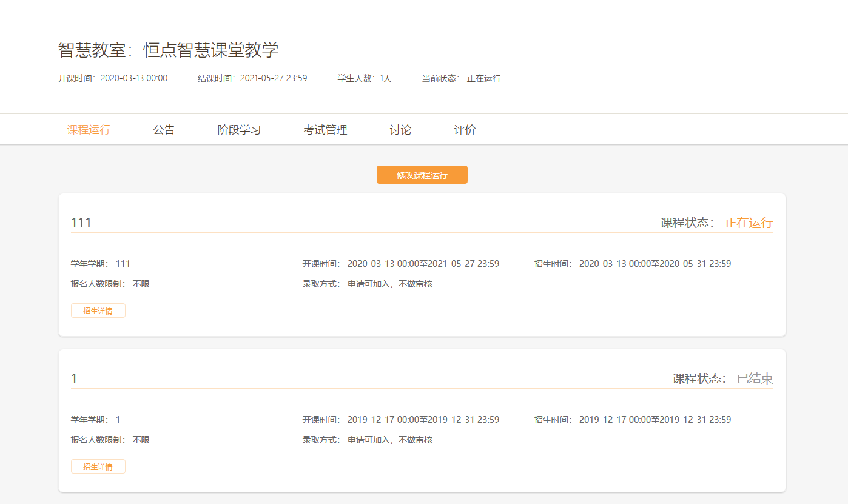
Task: Click the orange 修改课程运行 button
Action: click(x=422, y=175)
